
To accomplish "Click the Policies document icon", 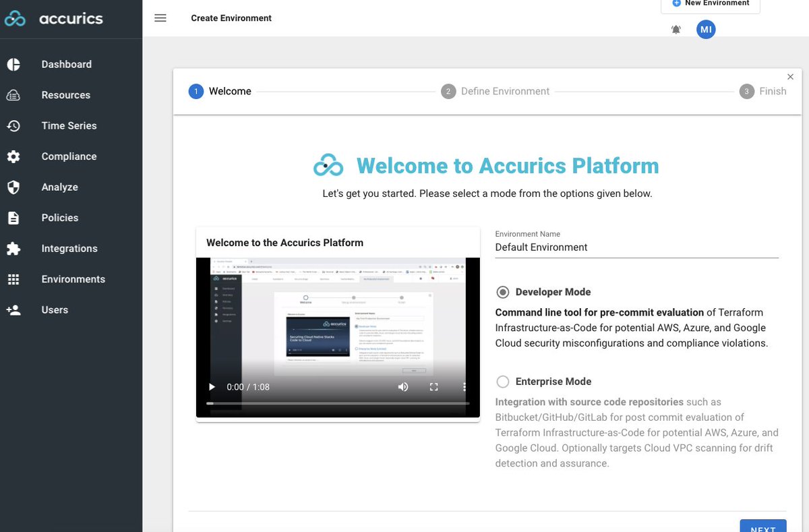I will [x=13, y=218].
